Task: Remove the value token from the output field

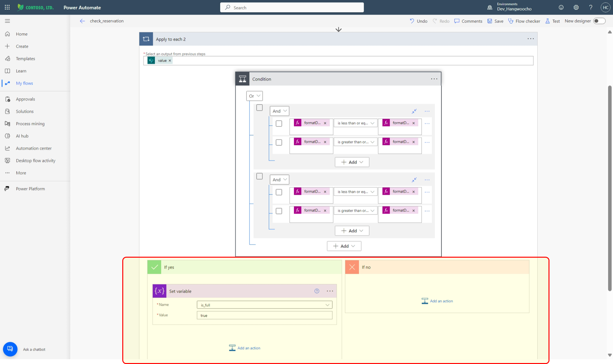Action: coord(170,61)
